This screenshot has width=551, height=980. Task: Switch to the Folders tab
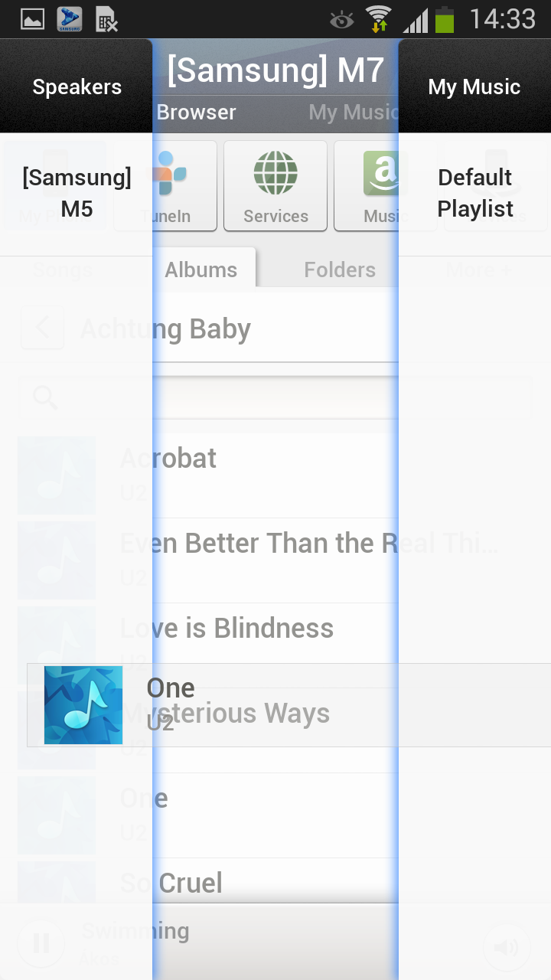(x=340, y=269)
